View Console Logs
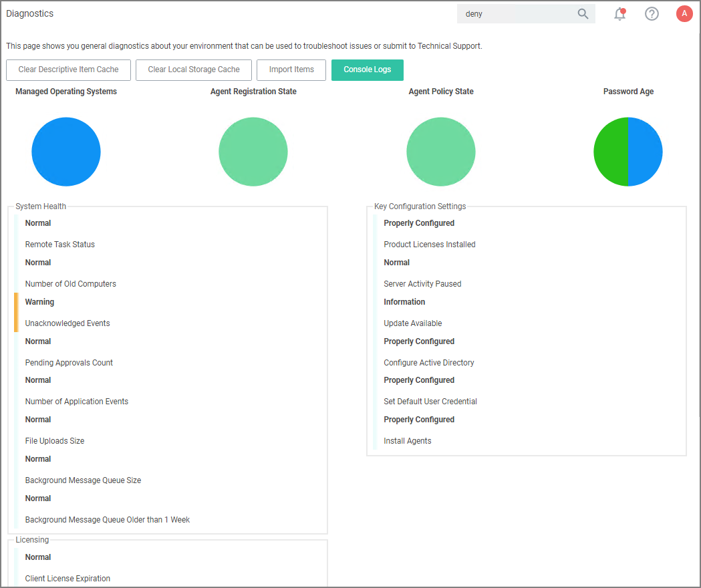Image resolution: width=701 pixels, height=588 pixels. (x=367, y=69)
